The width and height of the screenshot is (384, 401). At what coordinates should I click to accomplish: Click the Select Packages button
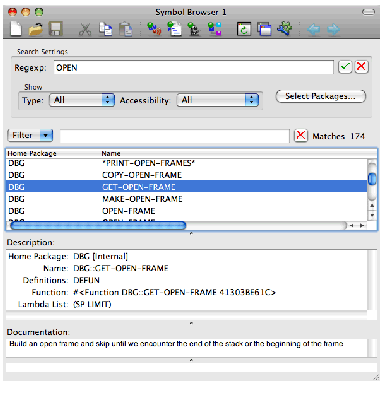click(320, 96)
